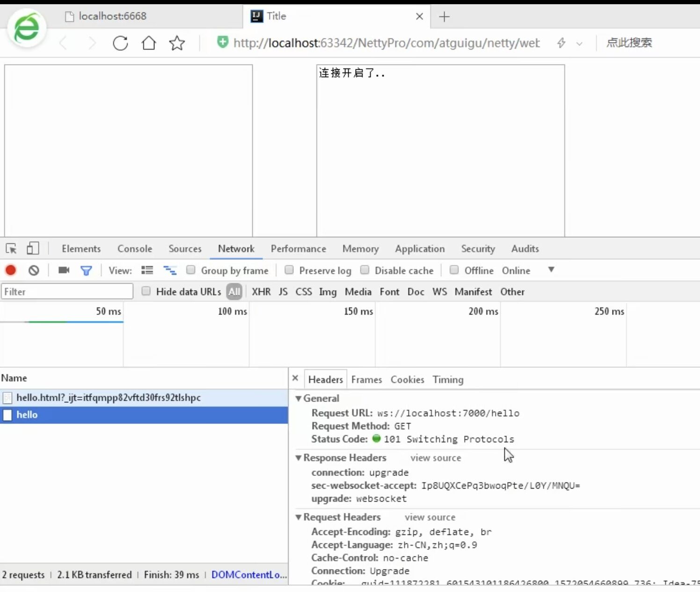Show the Headers detail tab
Image resolution: width=700 pixels, height=592 pixels.
click(x=326, y=380)
